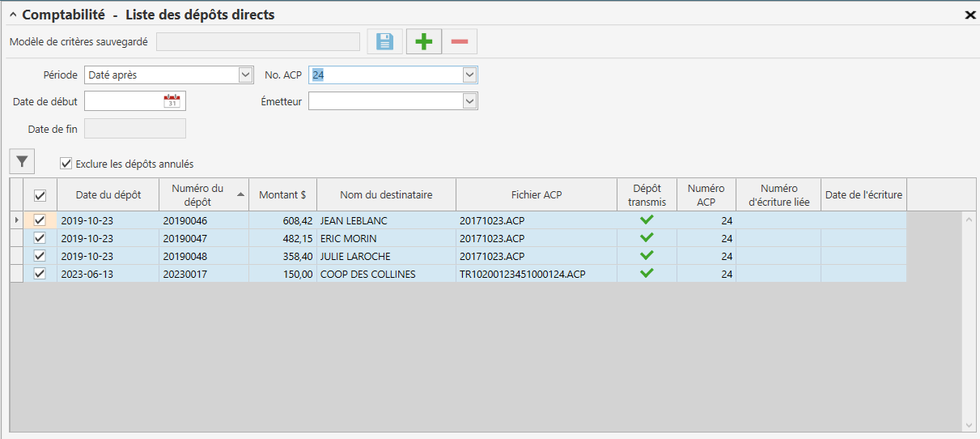Select the ERIC MORIN recipient cell

[x=386, y=238]
